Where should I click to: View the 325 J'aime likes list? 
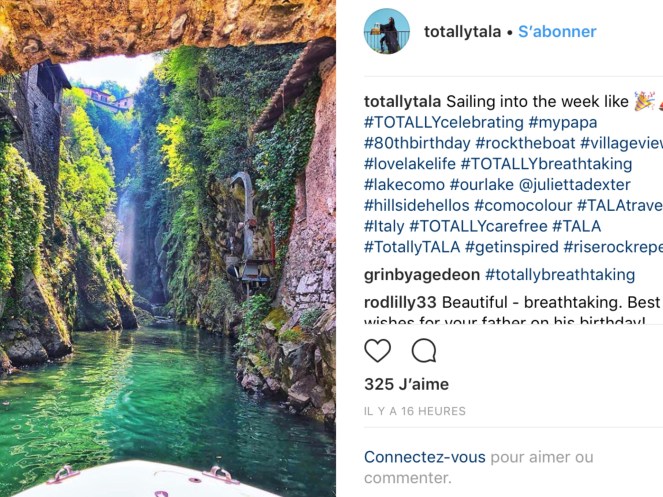[x=406, y=384]
